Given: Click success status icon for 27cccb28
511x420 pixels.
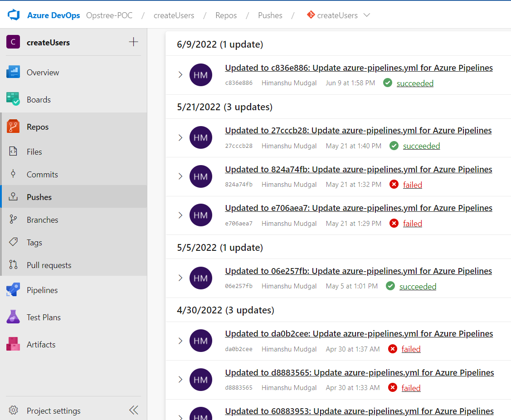Looking at the screenshot, I should click(394, 146).
